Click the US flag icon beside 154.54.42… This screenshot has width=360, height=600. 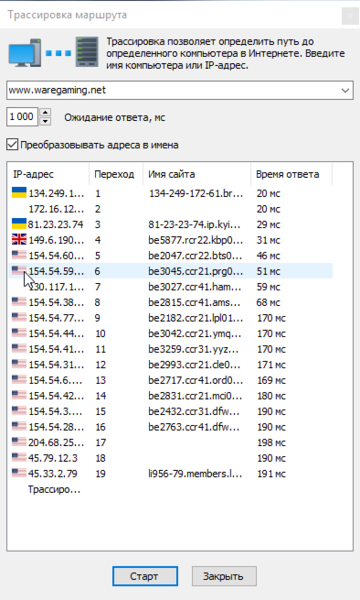[19, 395]
